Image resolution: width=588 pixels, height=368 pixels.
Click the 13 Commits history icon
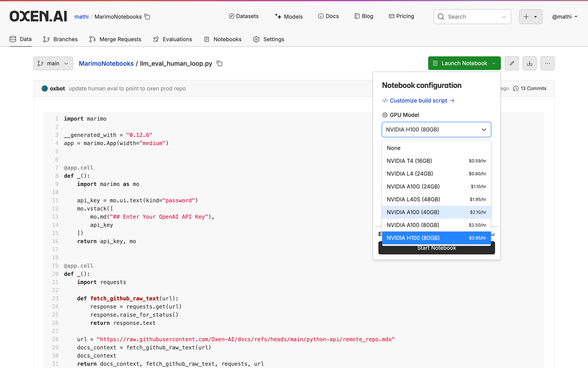pos(516,89)
